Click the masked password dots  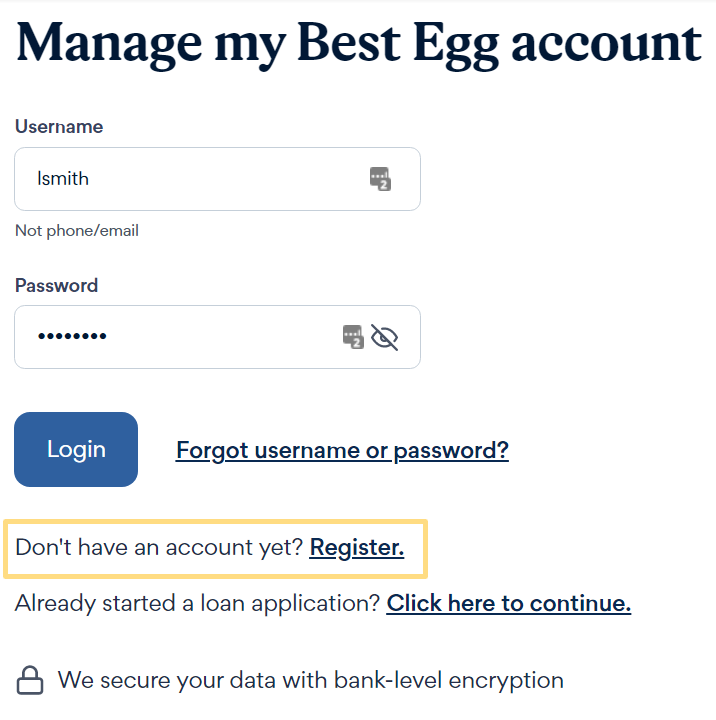[x=72, y=337]
